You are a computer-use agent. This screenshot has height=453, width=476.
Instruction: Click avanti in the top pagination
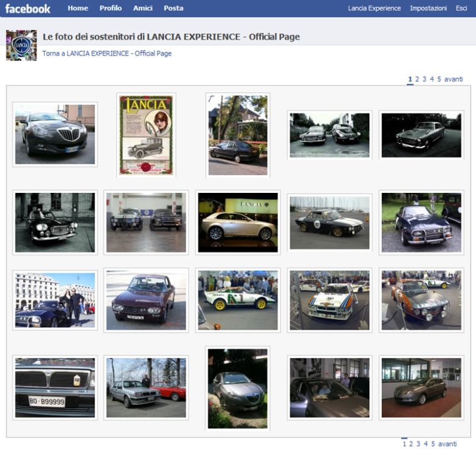tap(453, 79)
